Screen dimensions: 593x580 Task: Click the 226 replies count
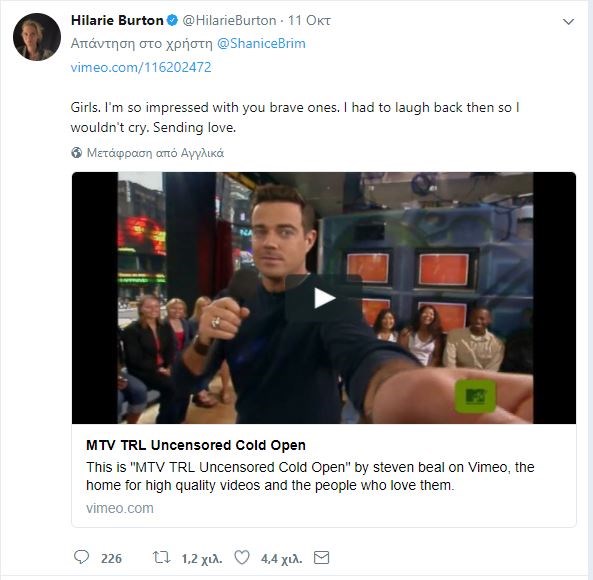(x=111, y=558)
